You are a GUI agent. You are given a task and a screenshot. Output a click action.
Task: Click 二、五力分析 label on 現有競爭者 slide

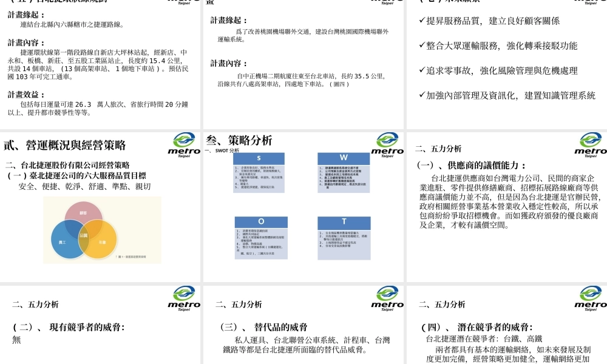(x=35, y=305)
